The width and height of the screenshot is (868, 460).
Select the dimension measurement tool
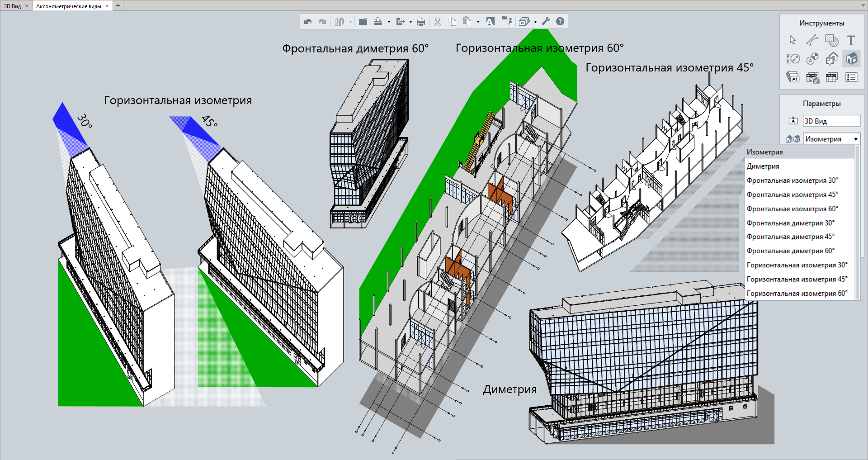point(793,59)
